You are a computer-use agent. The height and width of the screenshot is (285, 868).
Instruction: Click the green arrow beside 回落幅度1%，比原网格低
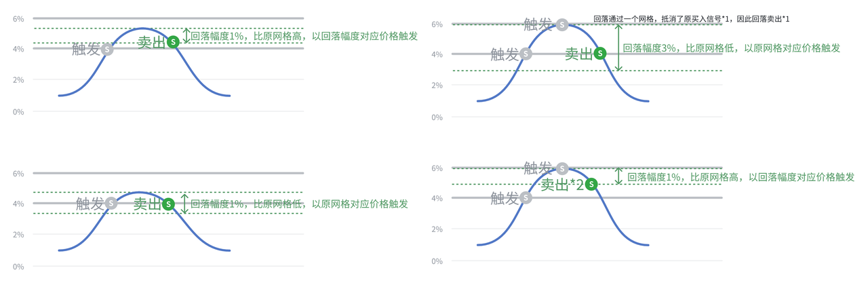[186, 204]
